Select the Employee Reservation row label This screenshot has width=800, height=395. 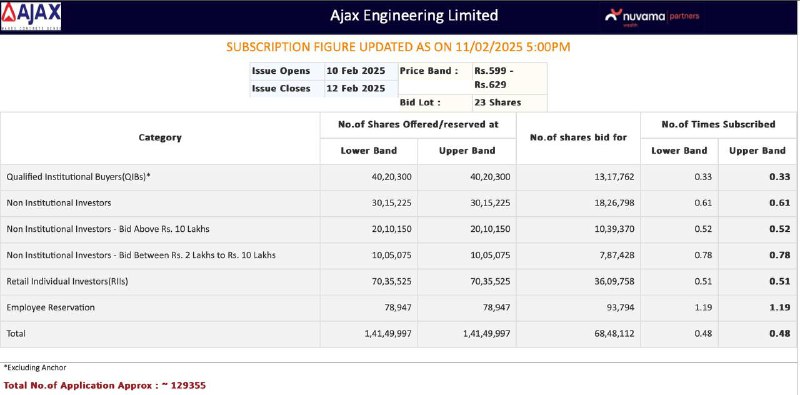[x=51, y=308]
